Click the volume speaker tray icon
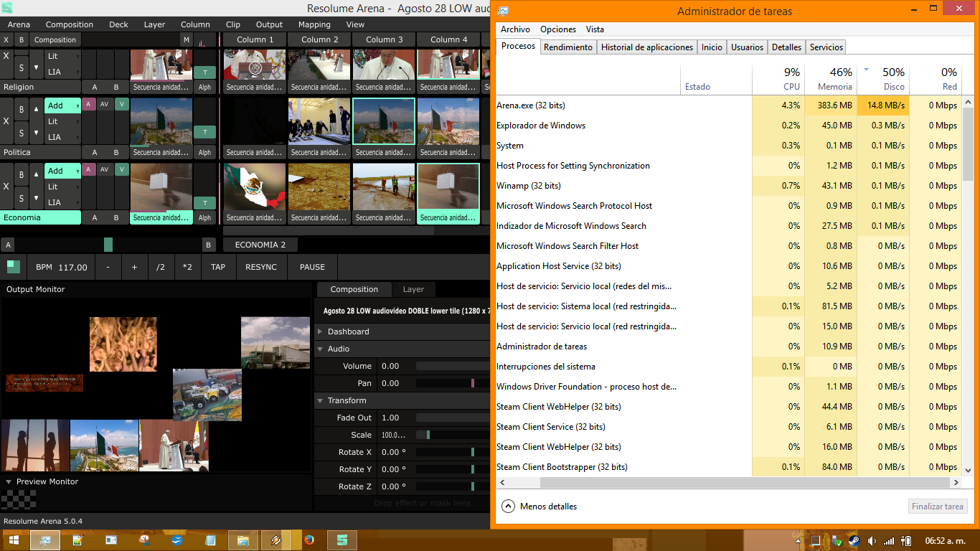This screenshot has height=551, width=980. pyautogui.click(x=872, y=540)
